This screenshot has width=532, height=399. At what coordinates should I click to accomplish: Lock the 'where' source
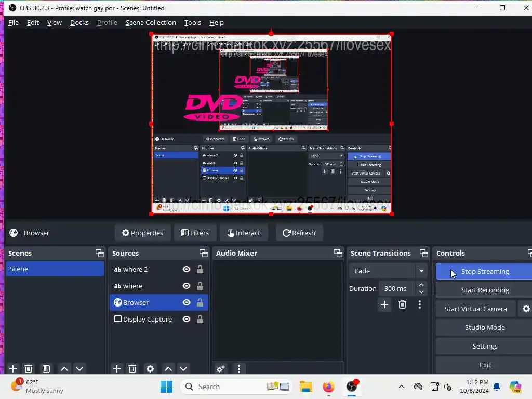(x=200, y=286)
